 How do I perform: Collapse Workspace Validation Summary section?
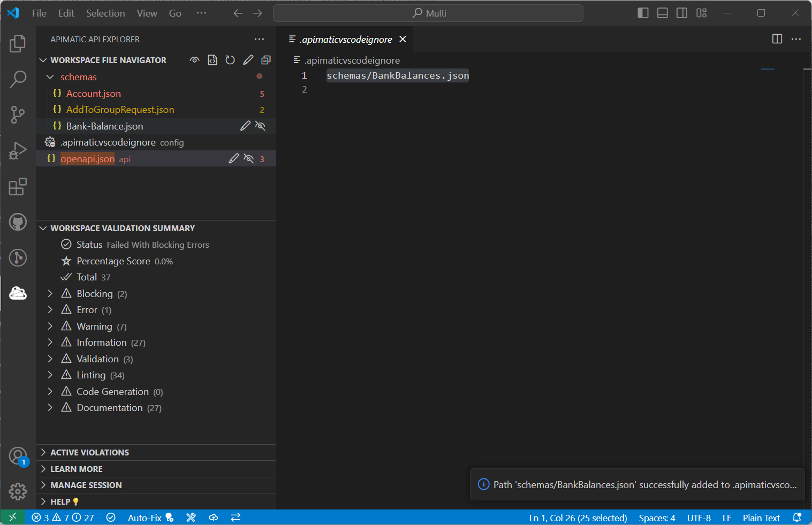coord(43,229)
